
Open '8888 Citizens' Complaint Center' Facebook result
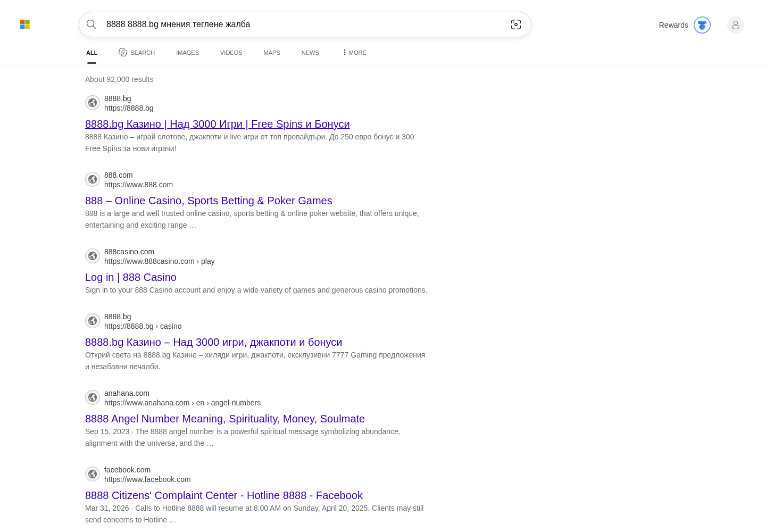(224, 495)
